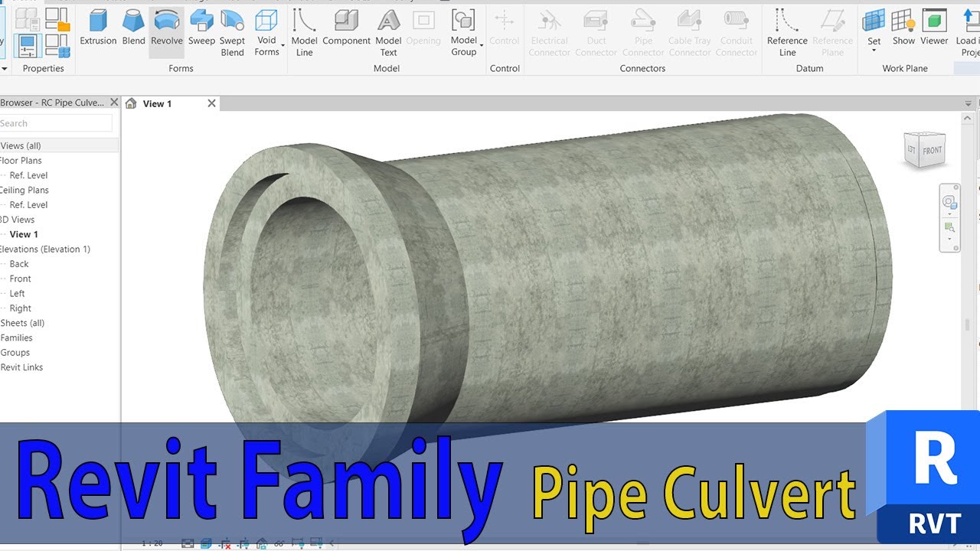Select the Blend form tool

point(134,28)
